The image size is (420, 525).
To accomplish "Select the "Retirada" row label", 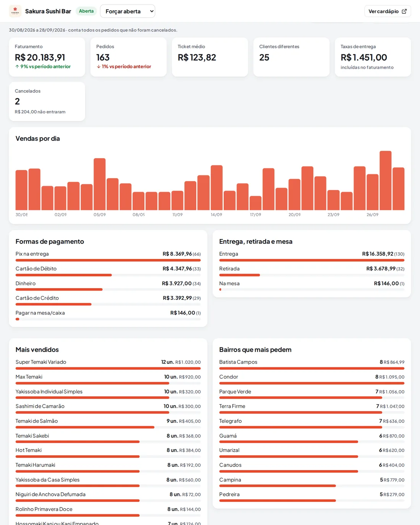I will pos(229,268).
